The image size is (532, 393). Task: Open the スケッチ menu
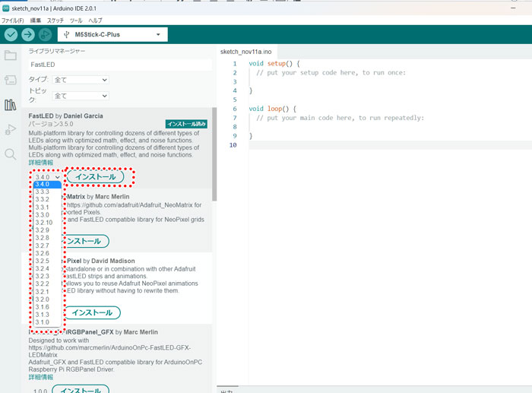coord(55,21)
